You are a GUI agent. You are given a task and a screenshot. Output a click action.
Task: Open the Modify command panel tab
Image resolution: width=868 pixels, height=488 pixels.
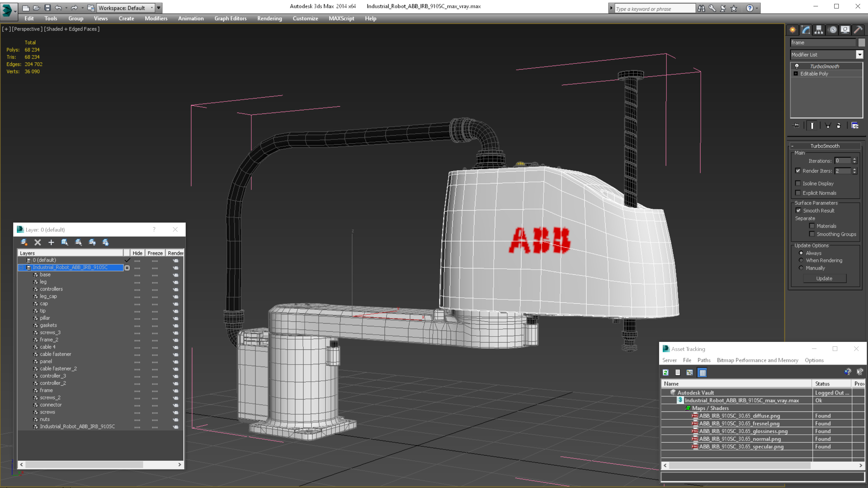point(806,30)
